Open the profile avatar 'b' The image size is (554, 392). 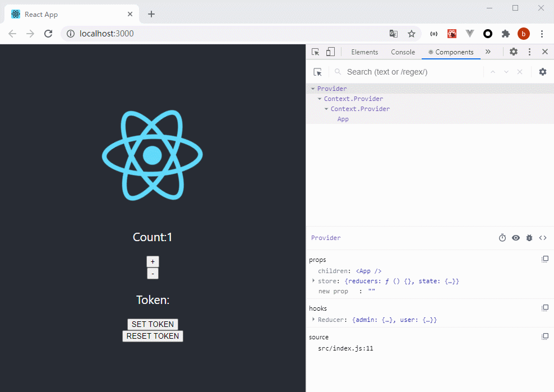click(524, 34)
